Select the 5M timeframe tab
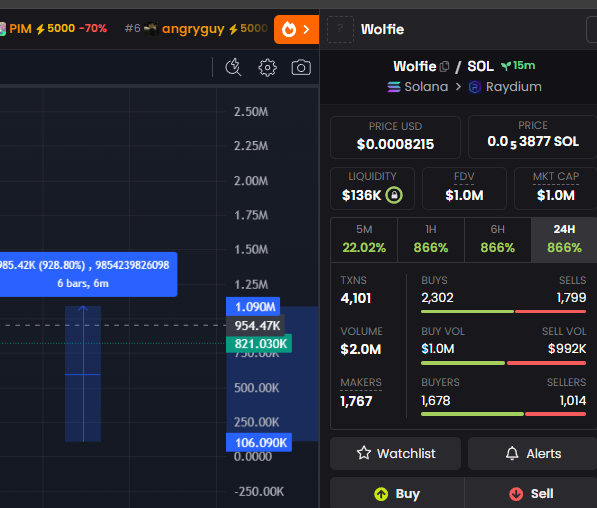The height and width of the screenshot is (508, 597). [x=364, y=240]
